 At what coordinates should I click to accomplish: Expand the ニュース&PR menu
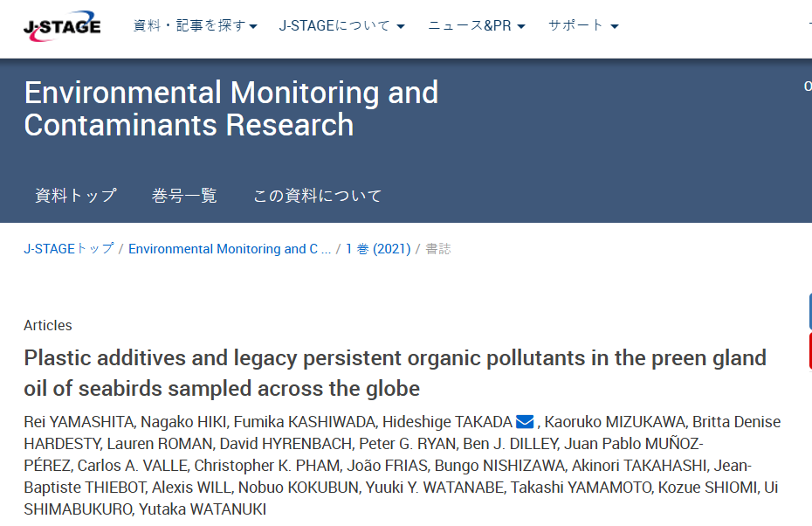tap(477, 25)
